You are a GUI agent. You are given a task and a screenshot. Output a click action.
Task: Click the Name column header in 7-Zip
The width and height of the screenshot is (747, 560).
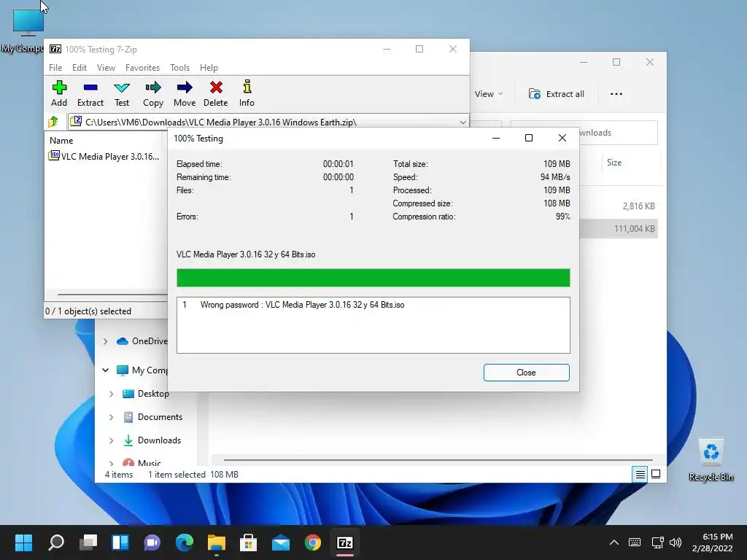tap(61, 141)
